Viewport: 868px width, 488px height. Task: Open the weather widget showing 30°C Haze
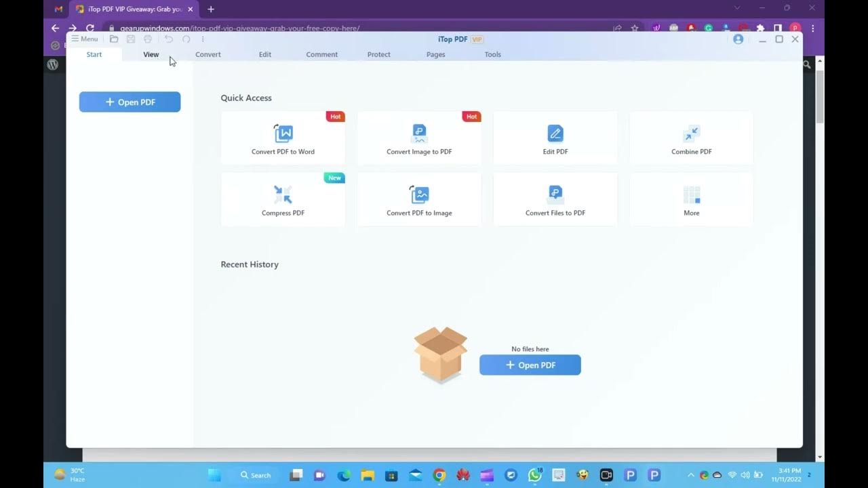point(69,474)
